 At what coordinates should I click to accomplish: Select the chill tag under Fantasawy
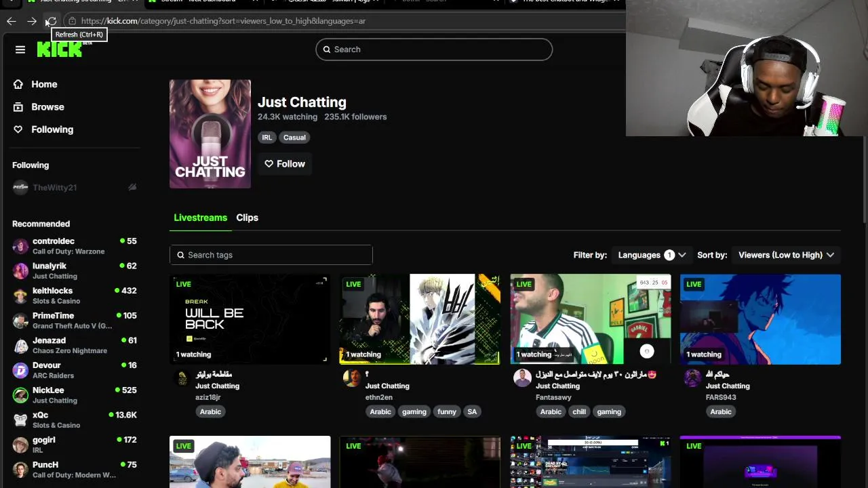click(579, 411)
